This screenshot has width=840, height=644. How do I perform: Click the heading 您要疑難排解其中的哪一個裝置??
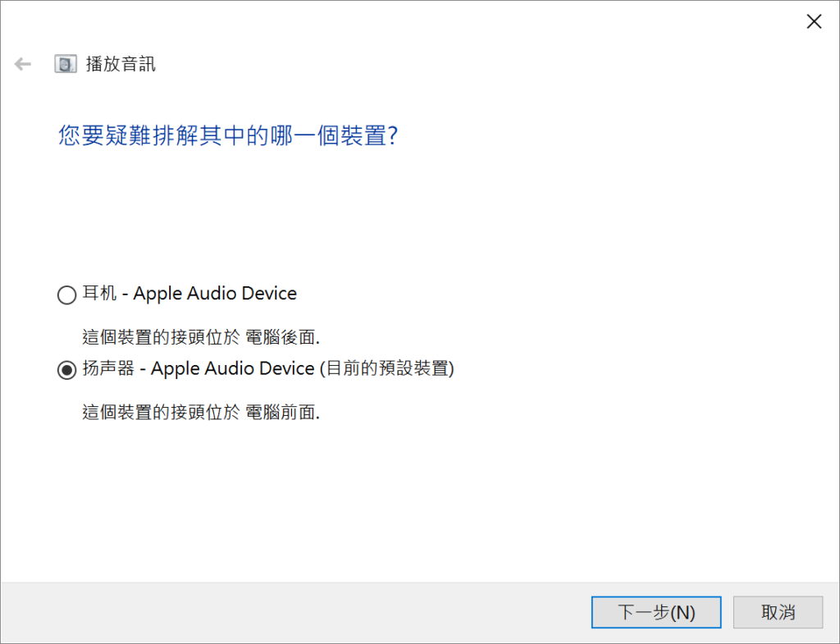tap(228, 135)
